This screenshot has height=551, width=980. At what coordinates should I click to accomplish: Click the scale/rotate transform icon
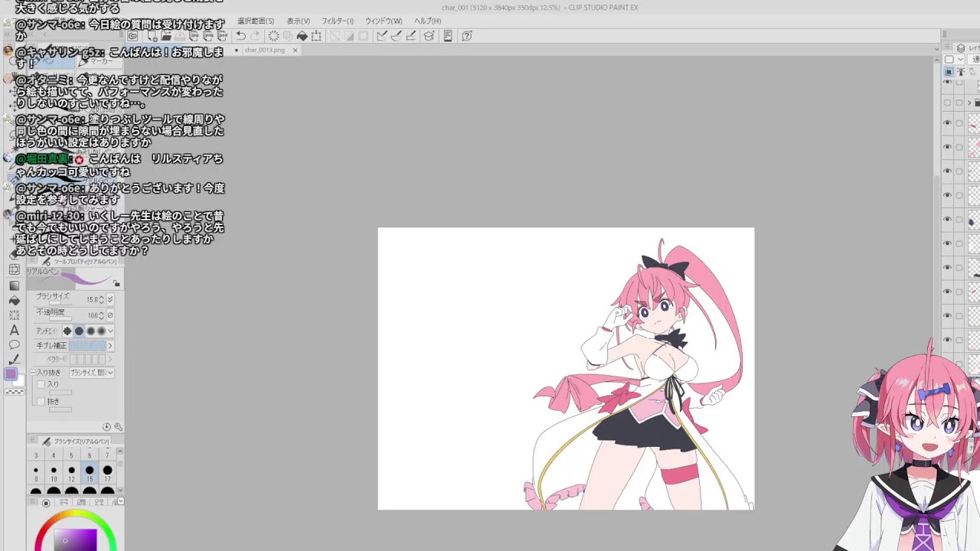[x=316, y=36]
